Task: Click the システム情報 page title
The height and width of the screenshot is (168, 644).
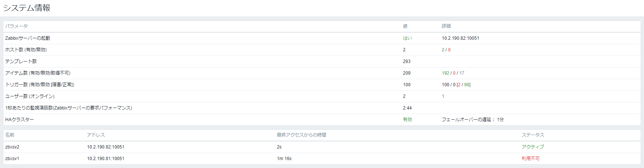Action: click(x=27, y=8)
